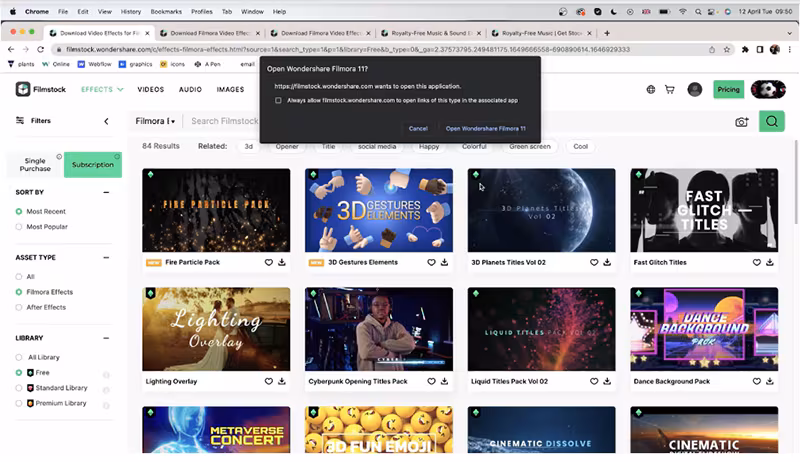Download the Lighting Overlay effect
The image size is (800, 462).
(282, 381)
